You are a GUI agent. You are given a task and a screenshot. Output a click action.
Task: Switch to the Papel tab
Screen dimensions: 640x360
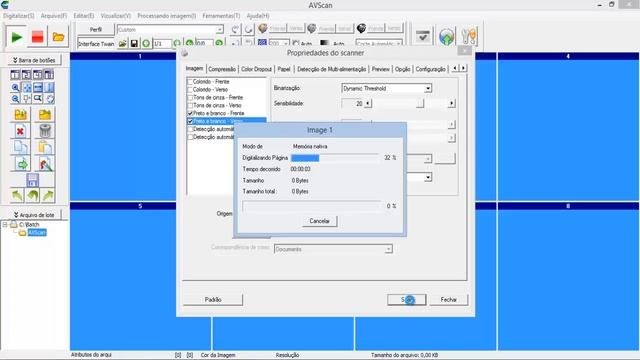click(284, 69)
